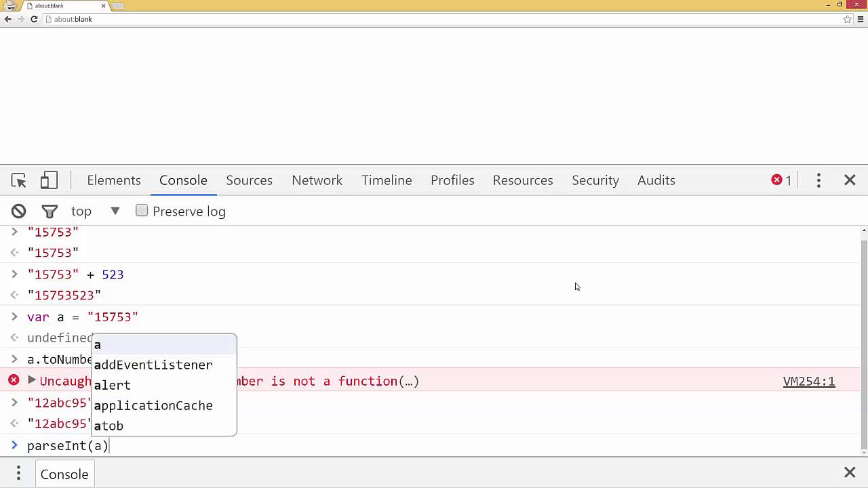Switch to the Elements tab
The width and height of the screenshot is (868, 488).
pyautogui.click(x=114, y=180)
